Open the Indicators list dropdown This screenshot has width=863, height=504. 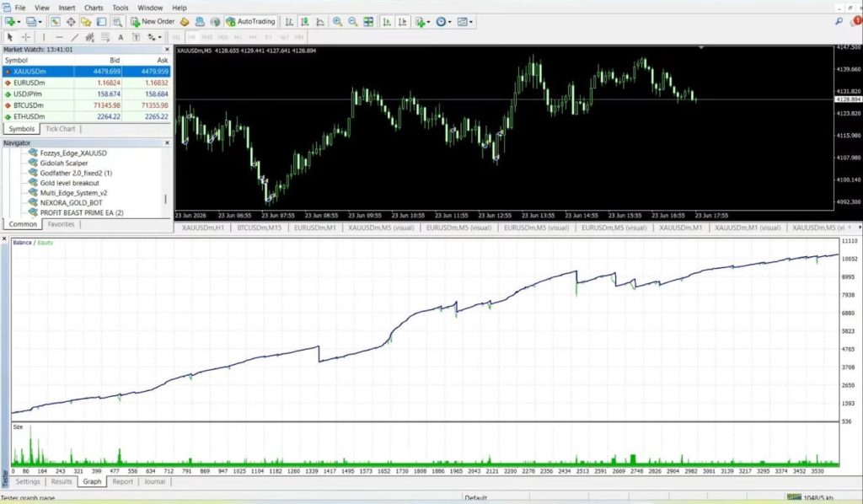tap(422, 21)
